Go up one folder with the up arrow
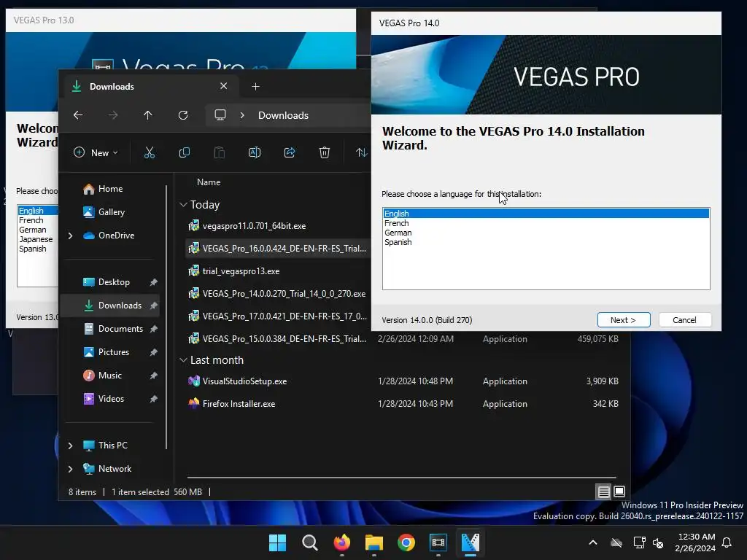 [x=147, y=115]
